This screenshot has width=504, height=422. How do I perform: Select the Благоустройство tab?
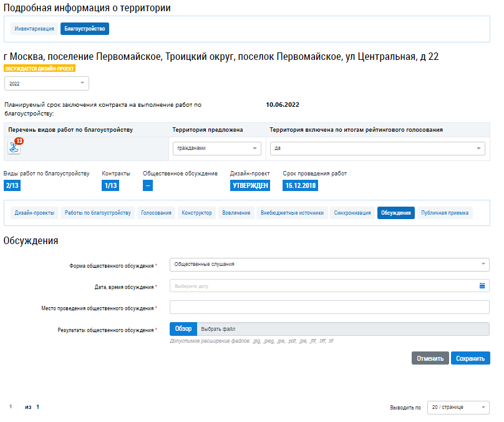85,29
